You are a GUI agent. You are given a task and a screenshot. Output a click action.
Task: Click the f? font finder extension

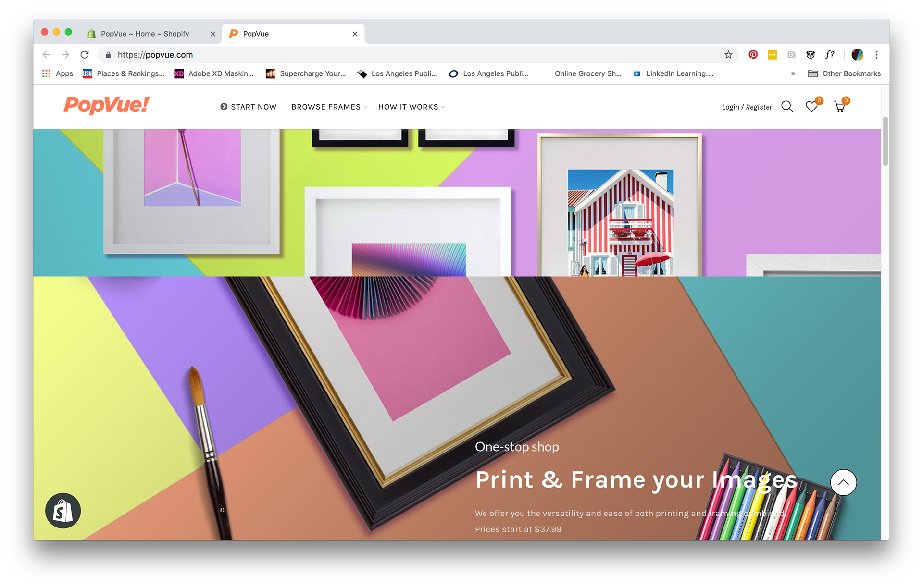pyautogui.click(x=830, y=55)
